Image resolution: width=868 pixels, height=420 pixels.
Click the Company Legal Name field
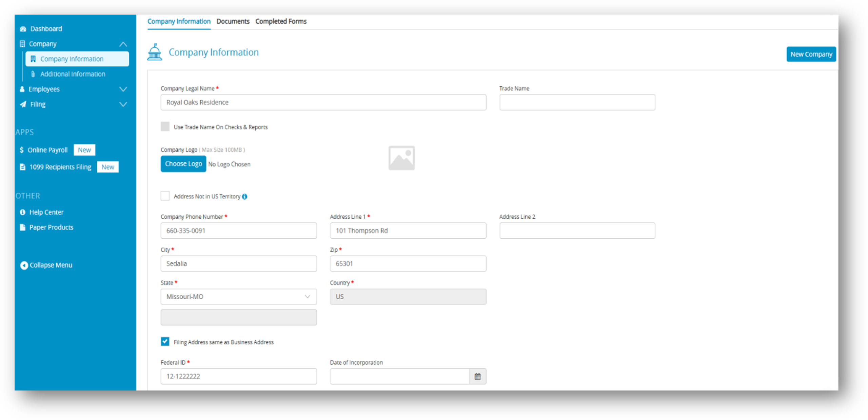click(323, 102)
